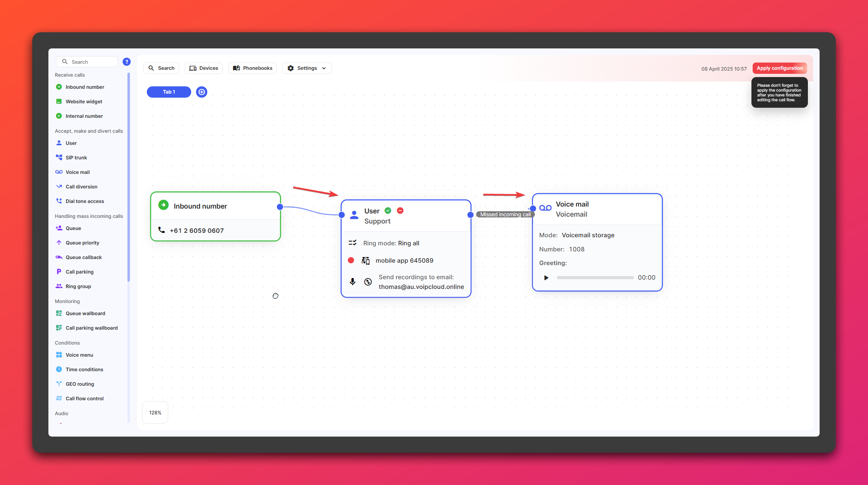This screenshot has height=485, width=868.
Task: Click red status dot beside mobile app
Action: [x=351, y=260]
